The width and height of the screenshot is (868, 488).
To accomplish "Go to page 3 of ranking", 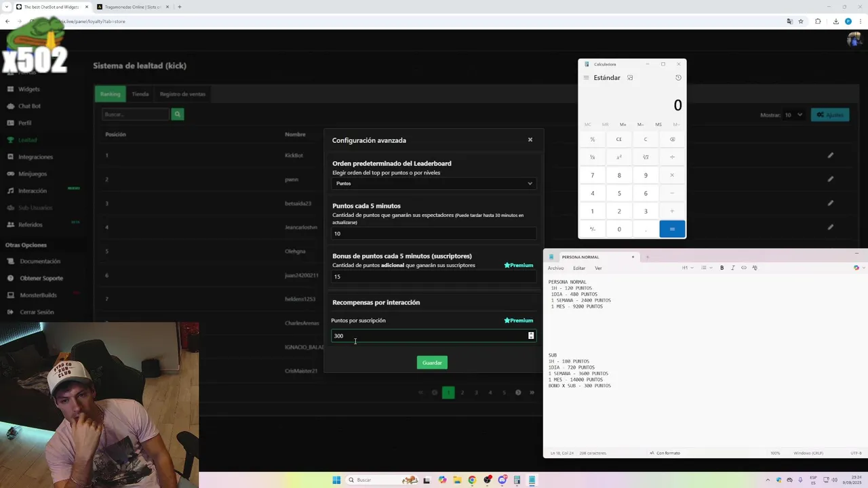I will click(x=476, y=392).
